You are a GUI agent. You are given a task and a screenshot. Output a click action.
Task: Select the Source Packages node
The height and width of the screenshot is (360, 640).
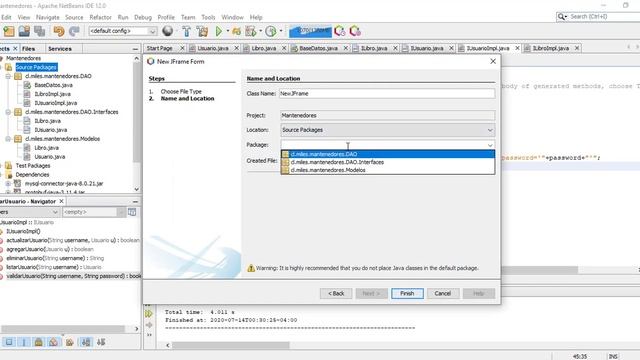[x=36, y=67]
